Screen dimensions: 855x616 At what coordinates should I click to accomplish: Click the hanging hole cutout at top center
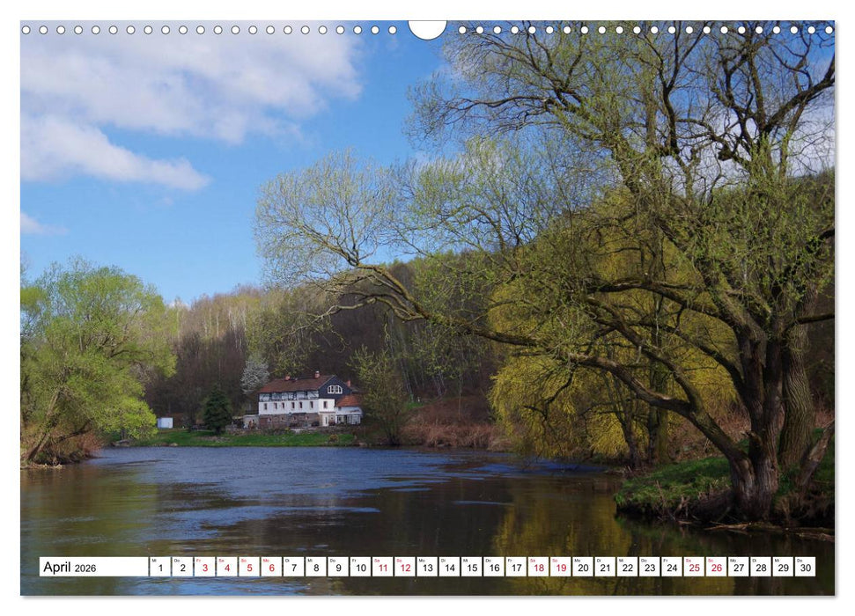427,29
